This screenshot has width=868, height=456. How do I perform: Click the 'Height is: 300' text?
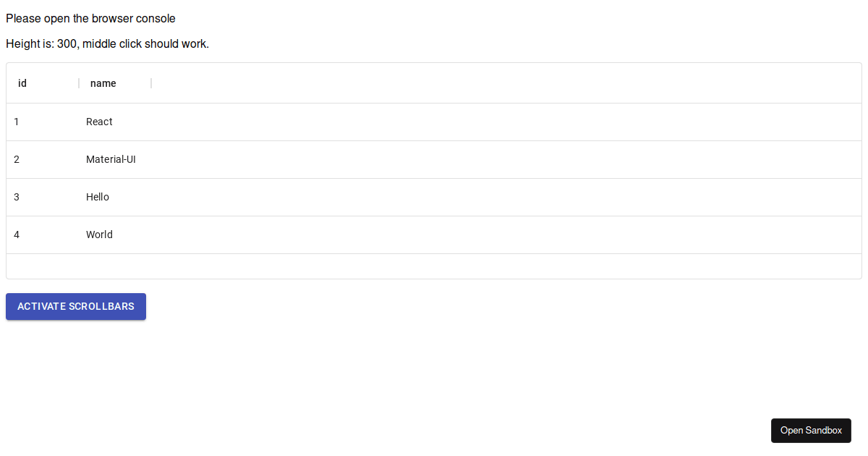[x=41, y=44]
